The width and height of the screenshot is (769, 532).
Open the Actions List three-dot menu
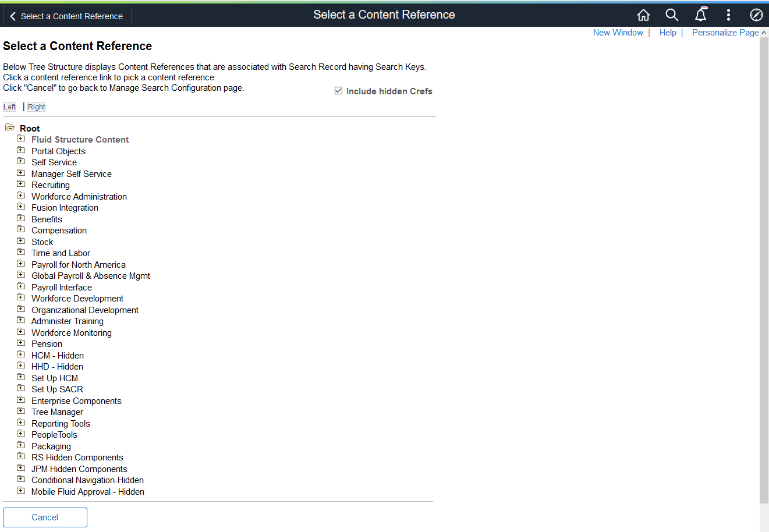click(x=728, y=15)
